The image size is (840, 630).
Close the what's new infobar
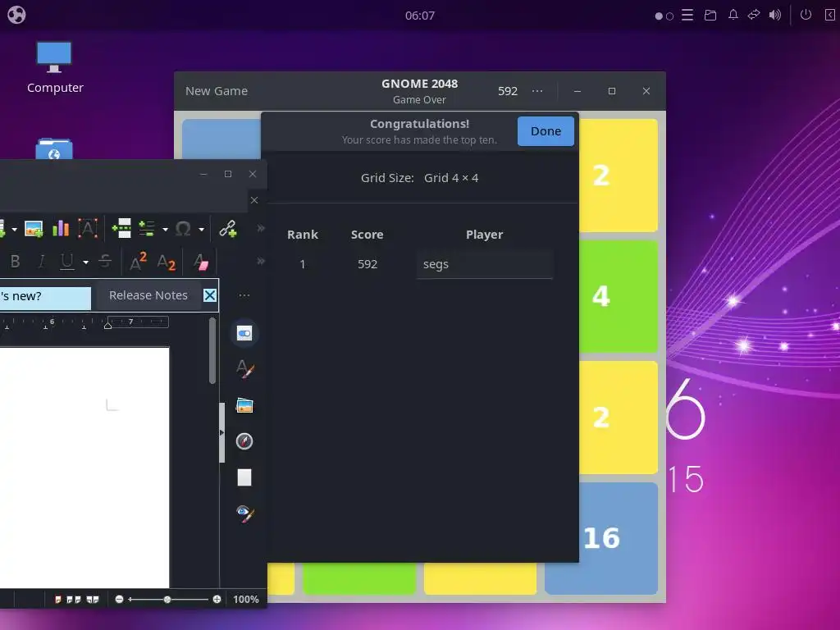[210, 295]
